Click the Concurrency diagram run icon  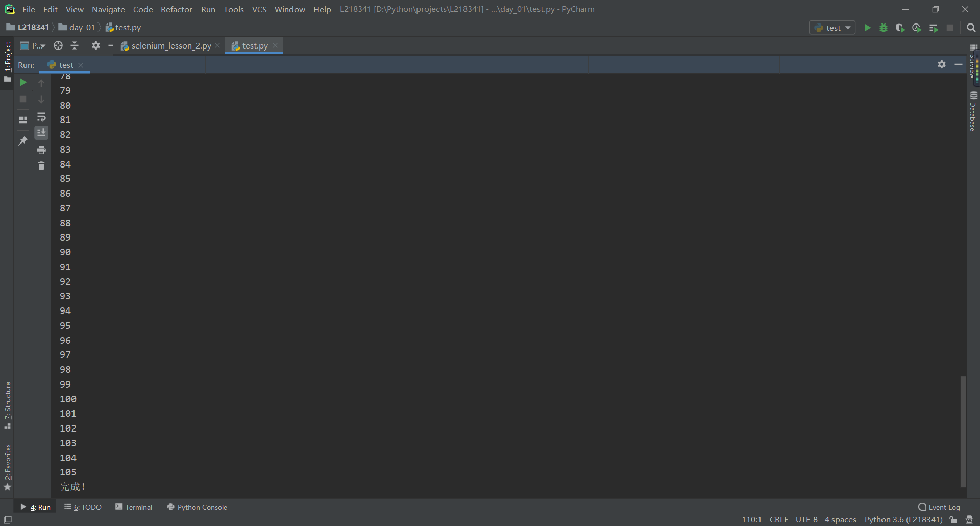pos(934,28)
